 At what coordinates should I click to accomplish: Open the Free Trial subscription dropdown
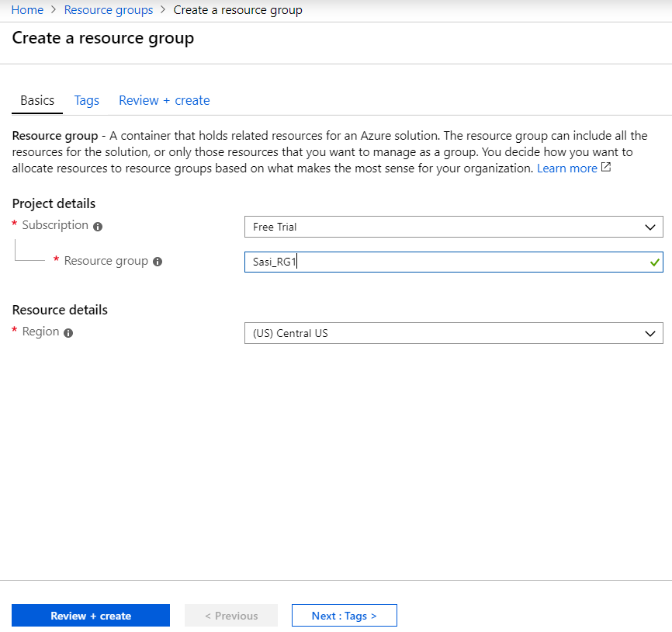point(453,227)
